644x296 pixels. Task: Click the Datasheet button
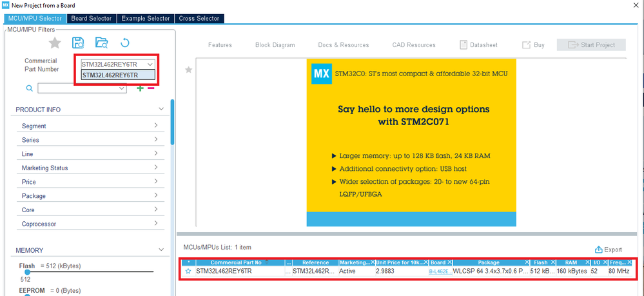pyautogui.click(x=478, y=44)
